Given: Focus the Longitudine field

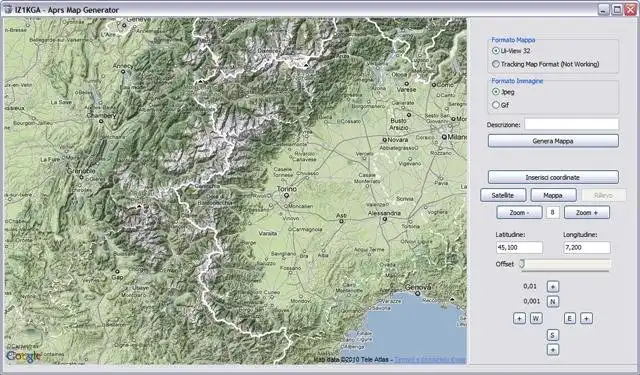Looking at the screenshot, I should pos(587,247).
